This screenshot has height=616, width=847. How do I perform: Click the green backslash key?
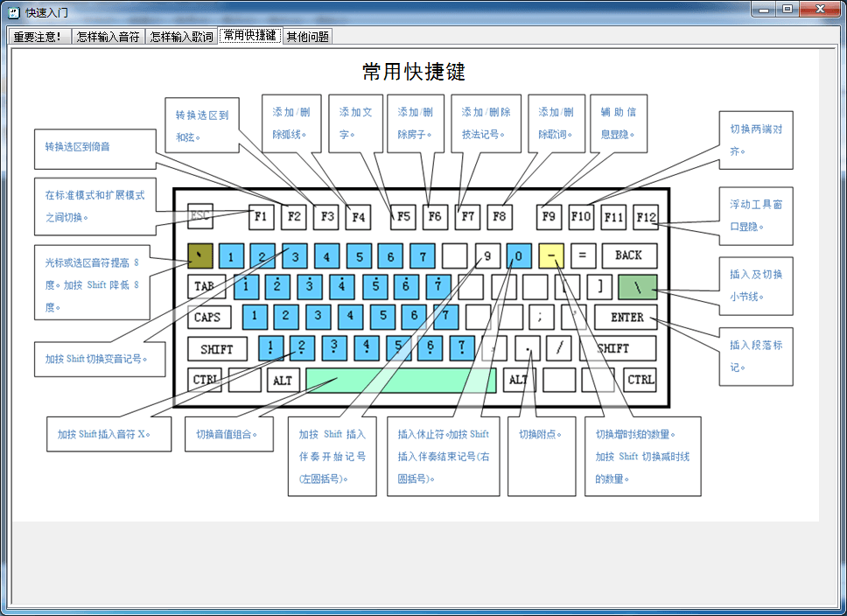coord(637,287)
